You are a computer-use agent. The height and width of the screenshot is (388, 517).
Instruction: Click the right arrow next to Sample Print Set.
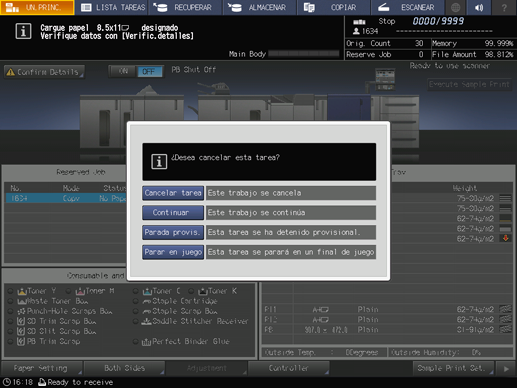click(506, 368)
